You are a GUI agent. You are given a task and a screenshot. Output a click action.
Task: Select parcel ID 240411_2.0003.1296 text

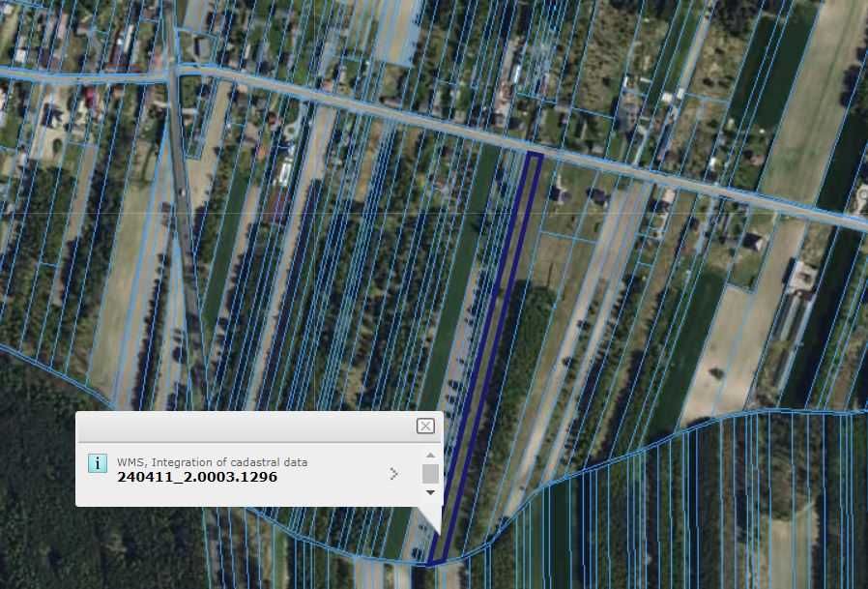pos(197,477)
